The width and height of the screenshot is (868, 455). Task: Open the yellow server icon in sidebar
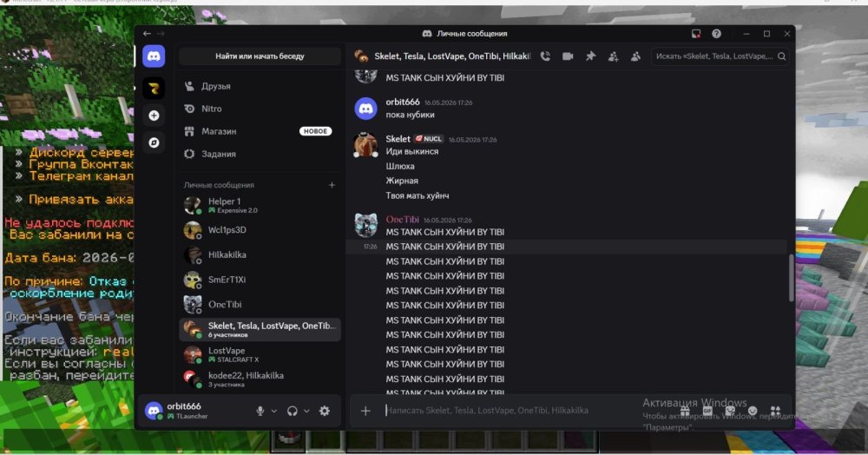click(x=154, y=88)
